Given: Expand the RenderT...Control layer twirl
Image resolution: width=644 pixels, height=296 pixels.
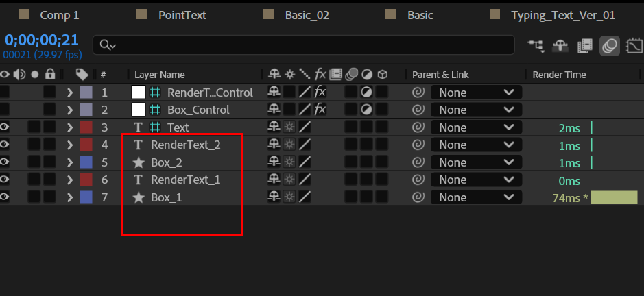Looking at the screenshot, I should pos(70,92).
